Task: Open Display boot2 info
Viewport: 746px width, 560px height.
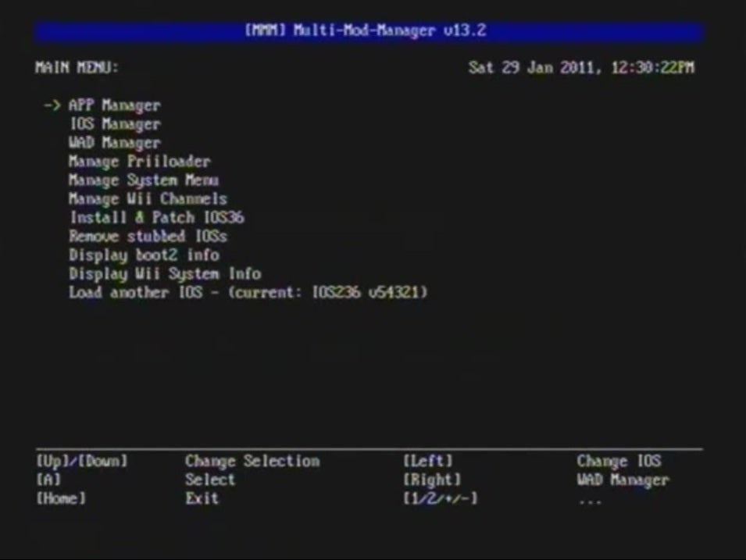Action: click(145, 255)
